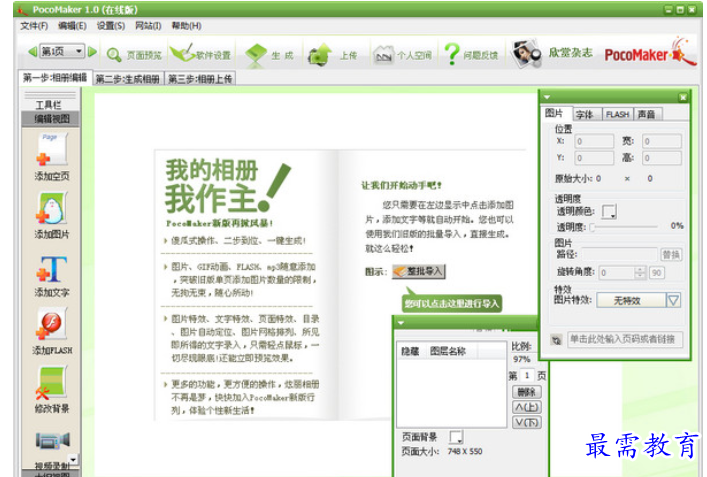Click the Generate (生成) toolbar icon
This screenshot has width=707, height=477.
click(270, 54)
